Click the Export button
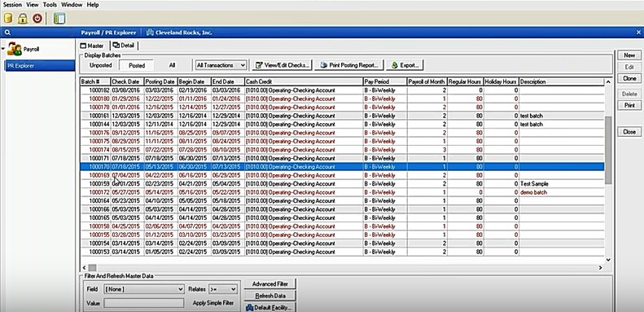The width and height of the screenshot is (644, 312). click(x=405, y=65)
